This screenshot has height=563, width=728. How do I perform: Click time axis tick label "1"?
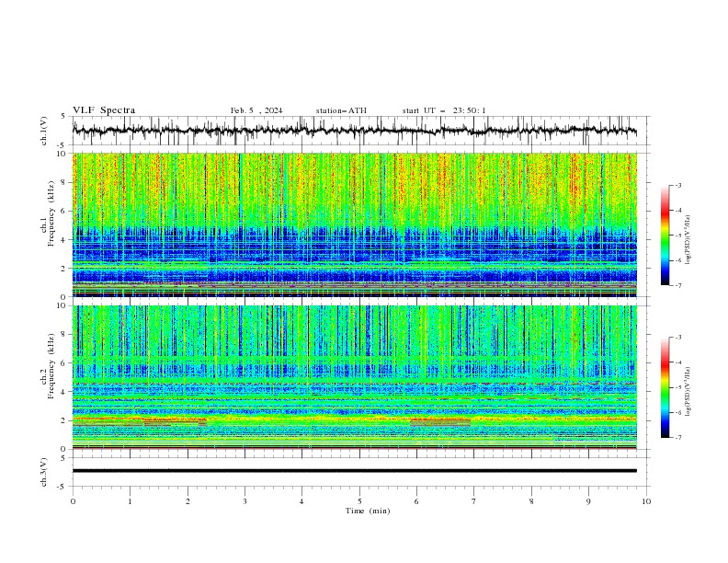tap(130, 501)
